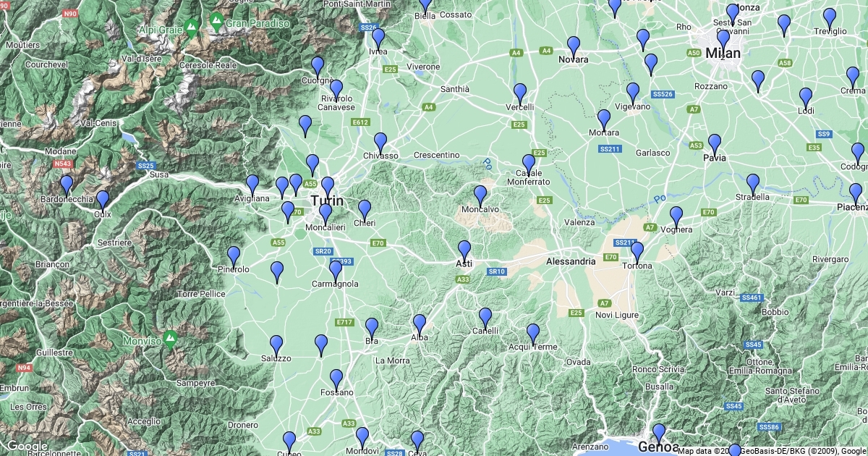Open the Mortara map pin
Screen dimensions: 868x456
tap(604, 121)
